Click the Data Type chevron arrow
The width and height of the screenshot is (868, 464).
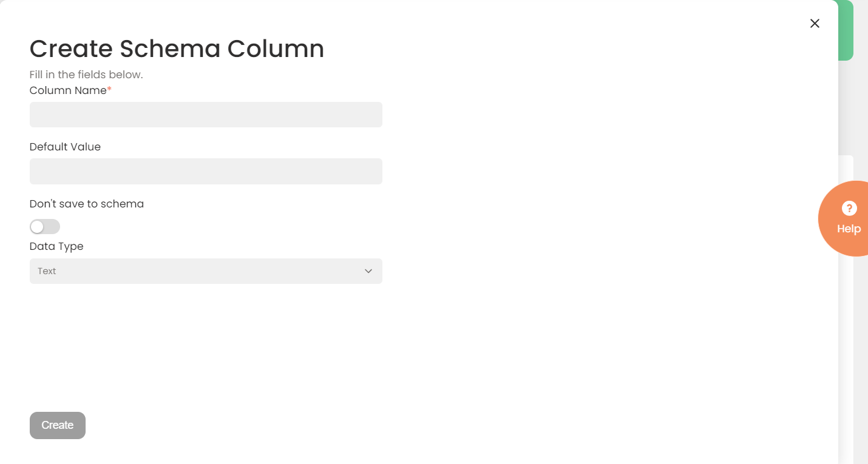368,271
